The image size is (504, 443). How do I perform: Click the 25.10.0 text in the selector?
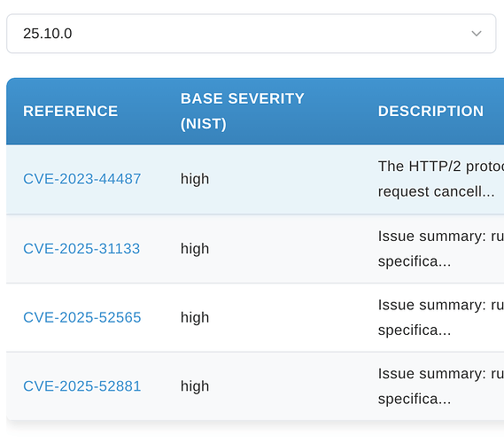[x=48, y=34]
